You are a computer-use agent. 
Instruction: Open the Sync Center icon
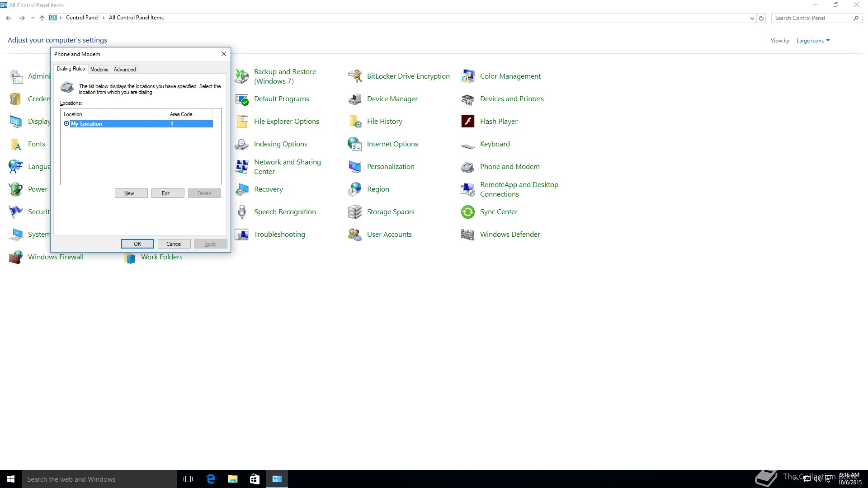468,212
